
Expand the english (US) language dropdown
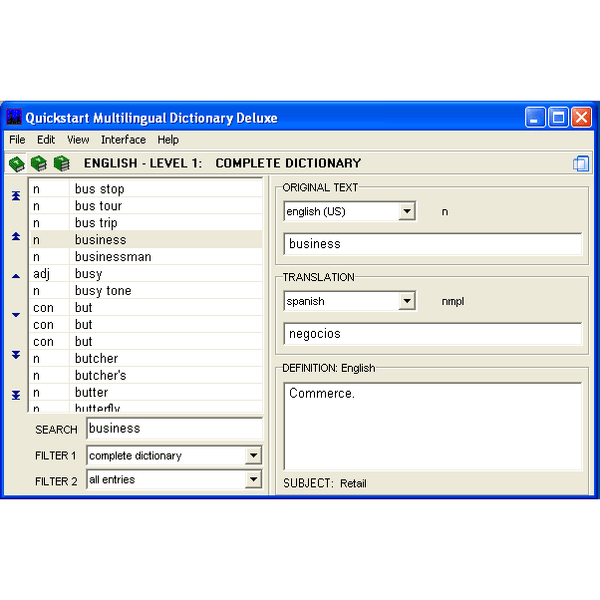[407, 211]
